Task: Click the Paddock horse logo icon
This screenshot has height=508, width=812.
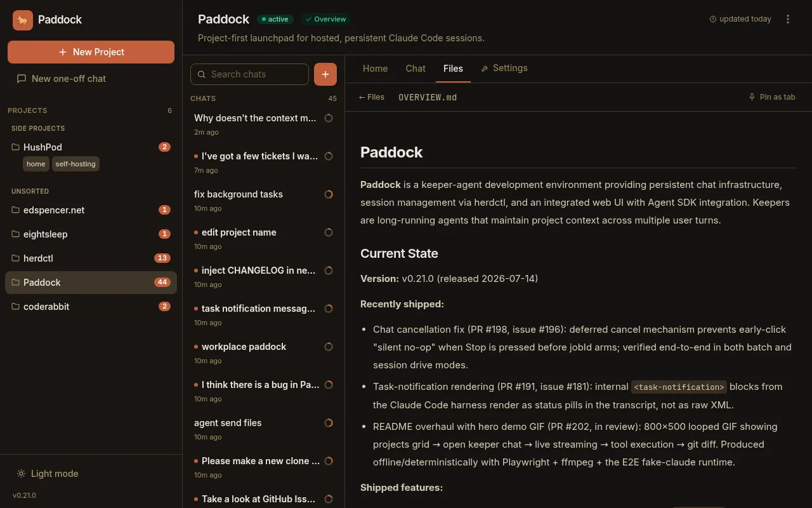Action: (x=23, y=20)
